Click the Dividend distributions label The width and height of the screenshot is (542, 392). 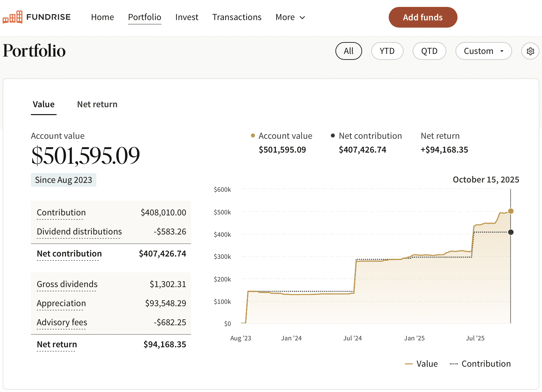tap(79, 232)
